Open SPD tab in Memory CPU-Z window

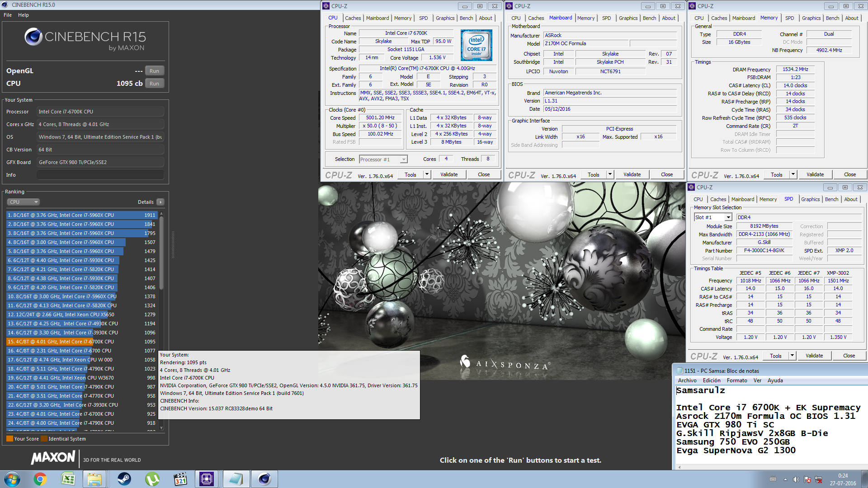(789, 18)
